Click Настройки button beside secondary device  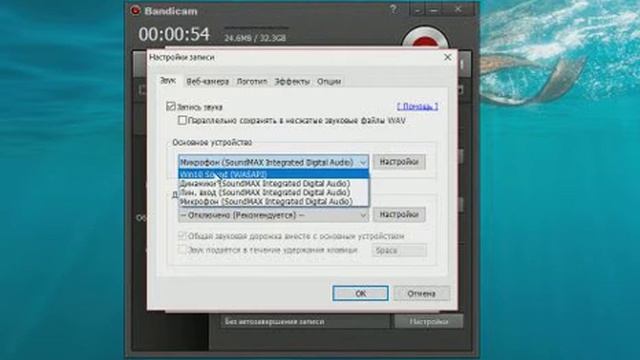(x=399, y=215)
